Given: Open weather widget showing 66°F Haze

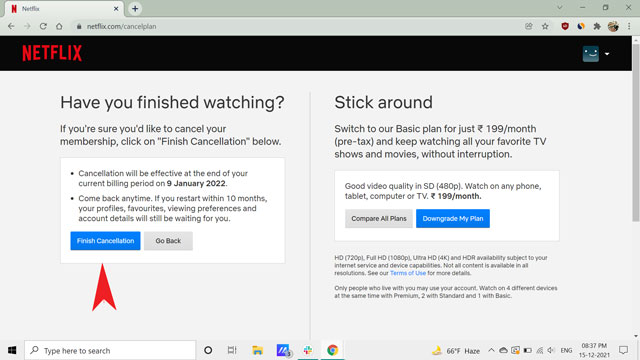Looking at the screenshot, I should [456, 351].
